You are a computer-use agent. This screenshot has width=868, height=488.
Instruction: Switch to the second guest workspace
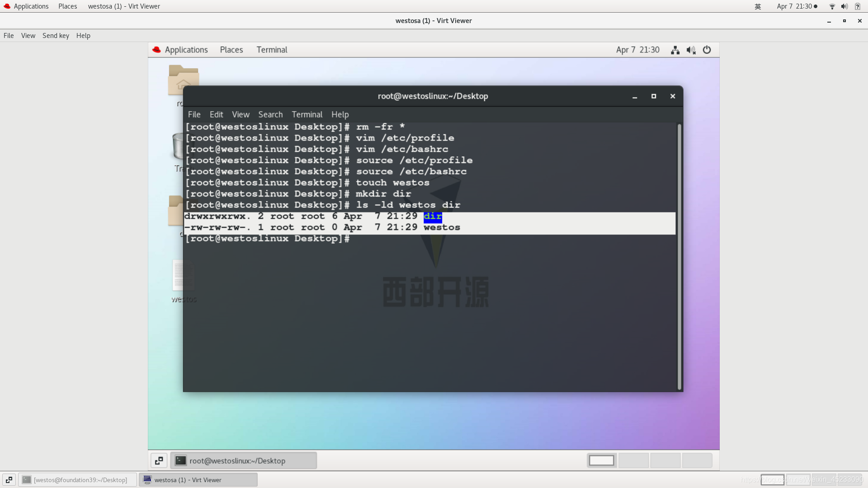633,460
